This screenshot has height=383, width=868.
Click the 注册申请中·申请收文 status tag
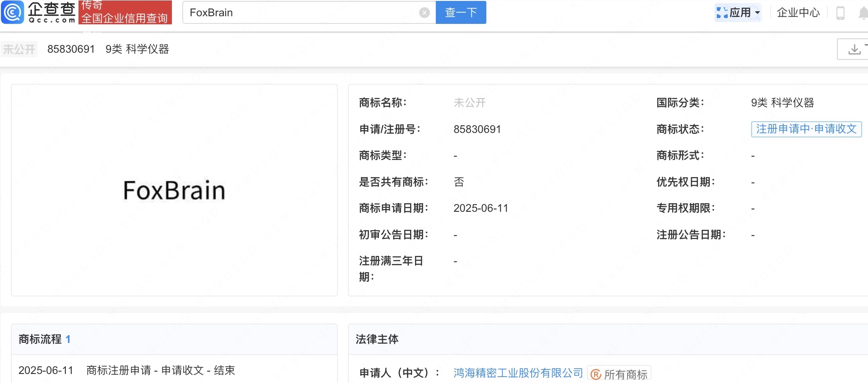(x=806, y=129)
